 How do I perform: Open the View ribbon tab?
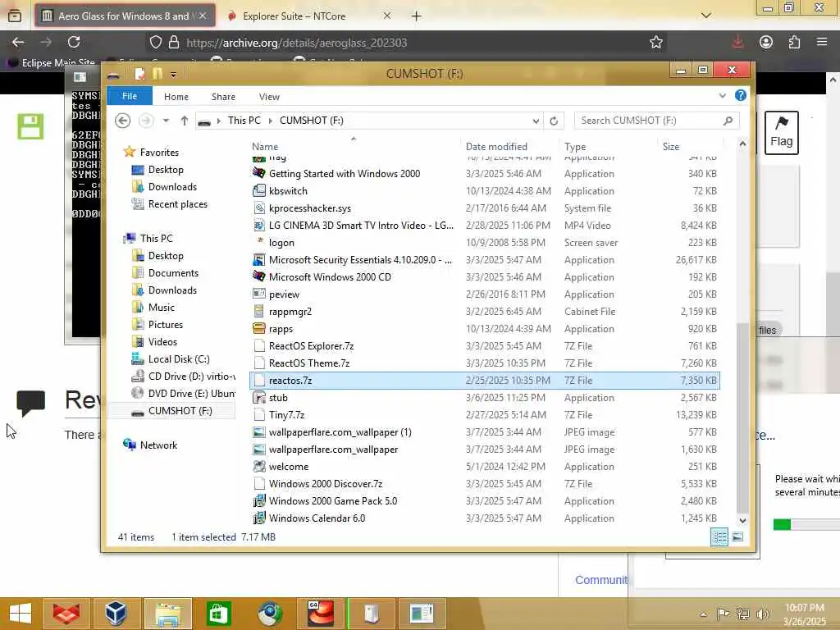(x=269, y=97)
